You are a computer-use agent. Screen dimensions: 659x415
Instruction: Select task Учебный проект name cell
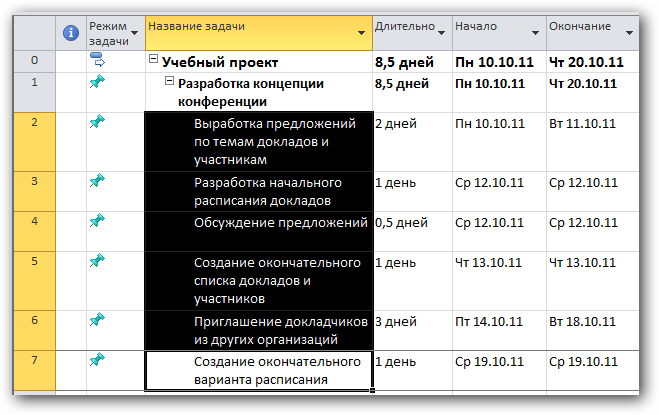point(259,61)
